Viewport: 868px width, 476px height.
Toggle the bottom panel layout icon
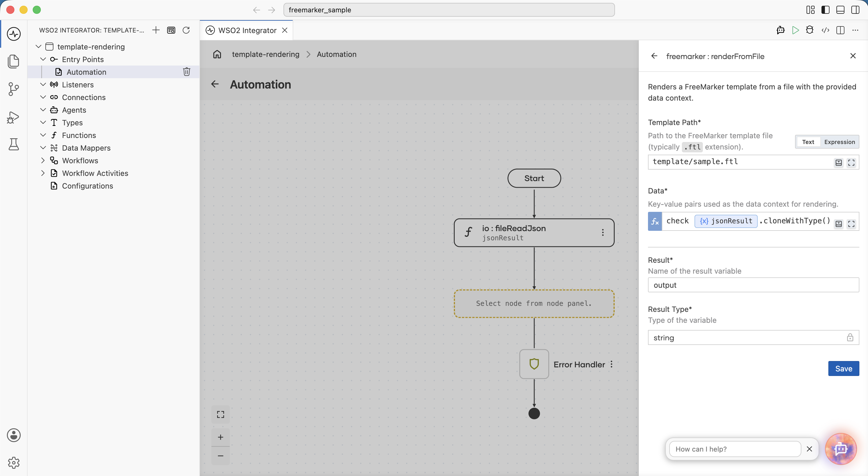(x=840, y=10)
